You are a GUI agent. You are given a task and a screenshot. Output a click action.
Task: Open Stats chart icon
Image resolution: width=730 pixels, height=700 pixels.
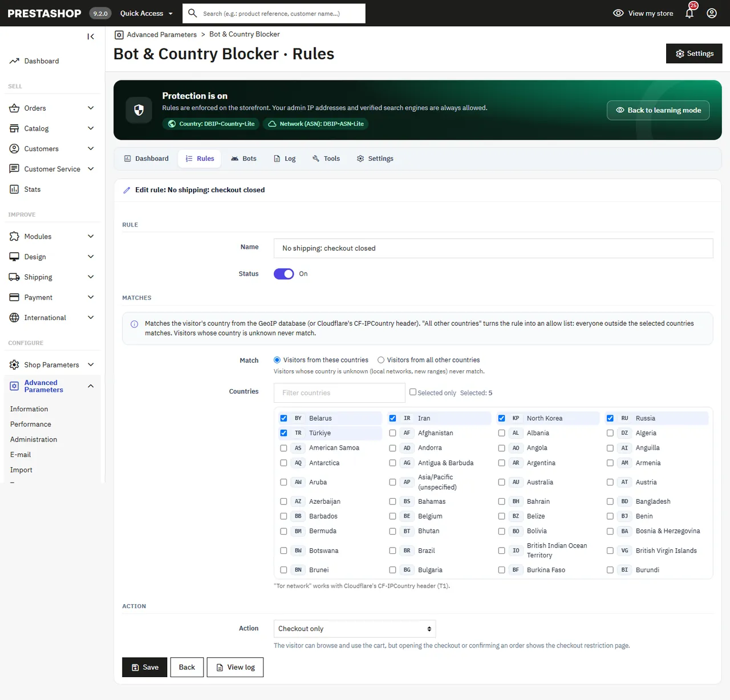coord(14,189)
